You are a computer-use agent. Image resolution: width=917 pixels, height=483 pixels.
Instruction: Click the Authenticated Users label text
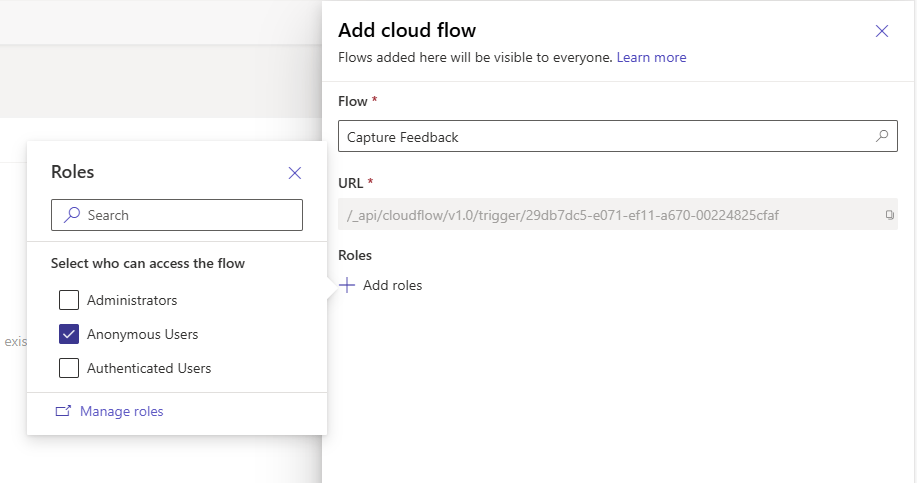(x=149, y=368)
